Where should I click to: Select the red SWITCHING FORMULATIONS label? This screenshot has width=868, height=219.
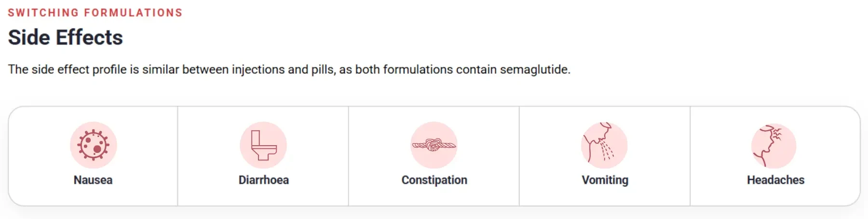(95, 13)
